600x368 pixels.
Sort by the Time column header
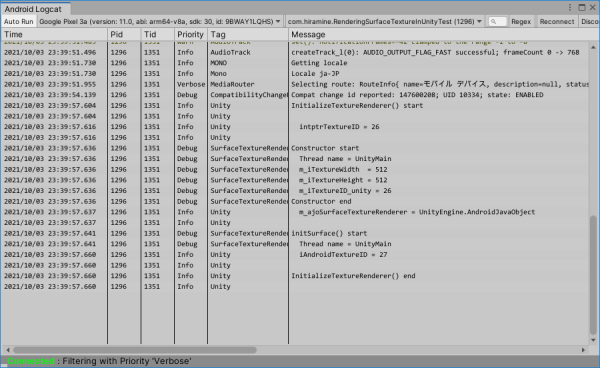(x=54, y=34)
